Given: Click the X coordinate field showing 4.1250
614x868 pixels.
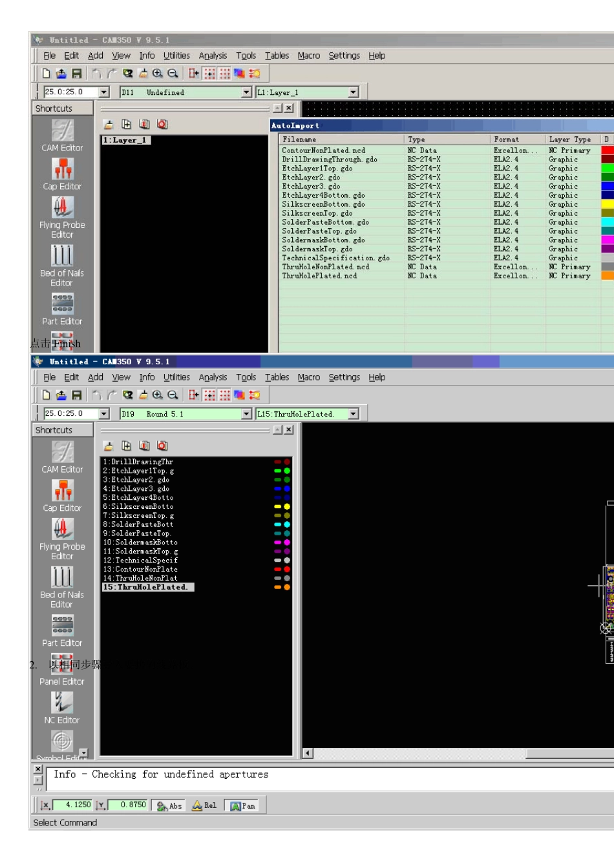Looking at the screenshot, I should click(x=74, y=805).
